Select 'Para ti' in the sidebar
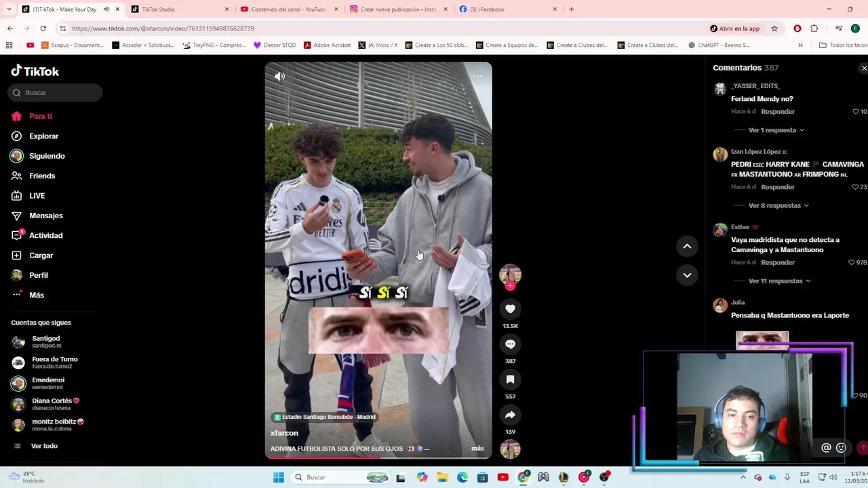 (40, 116)
